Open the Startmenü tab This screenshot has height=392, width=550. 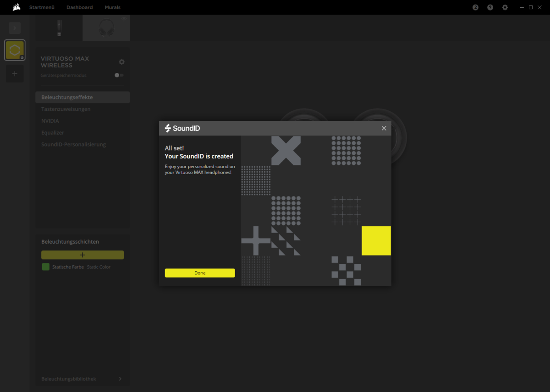[x=42, y=7]
